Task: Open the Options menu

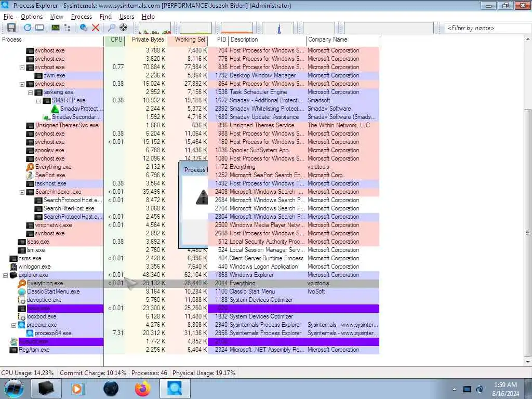Action: [32, 17]
